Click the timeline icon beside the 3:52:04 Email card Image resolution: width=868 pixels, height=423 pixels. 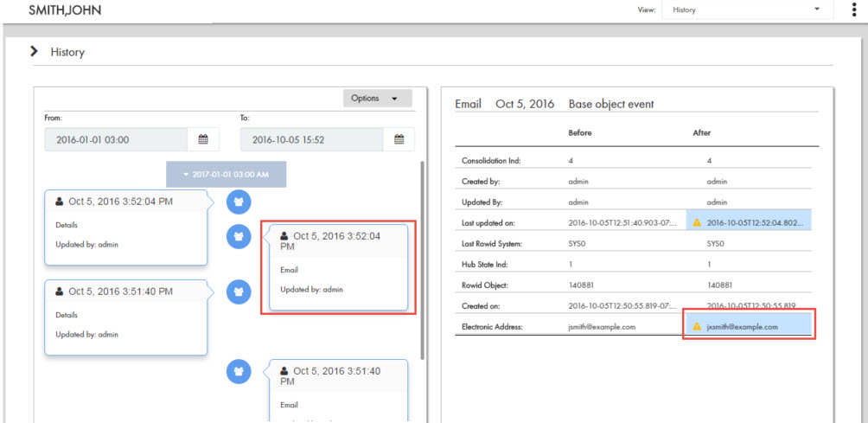pyautogui.click(x=238, y=235)
